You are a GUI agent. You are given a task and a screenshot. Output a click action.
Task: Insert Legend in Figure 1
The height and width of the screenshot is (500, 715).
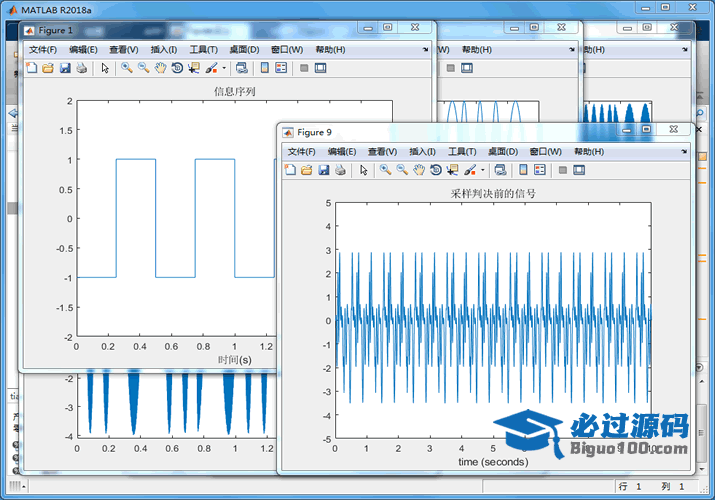coord(281,68)
